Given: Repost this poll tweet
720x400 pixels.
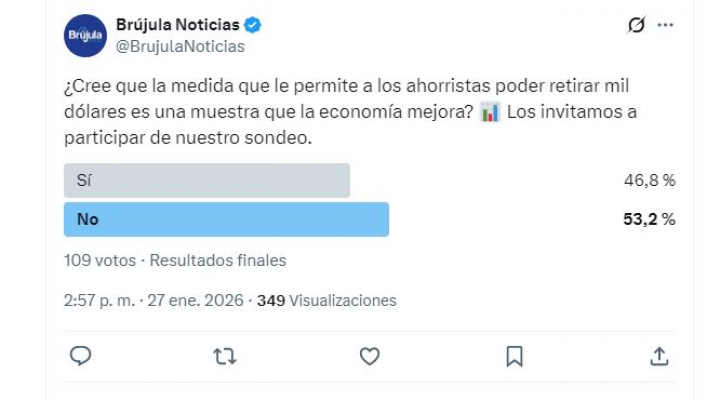Looking at the screenshot, I should point(226,355).
